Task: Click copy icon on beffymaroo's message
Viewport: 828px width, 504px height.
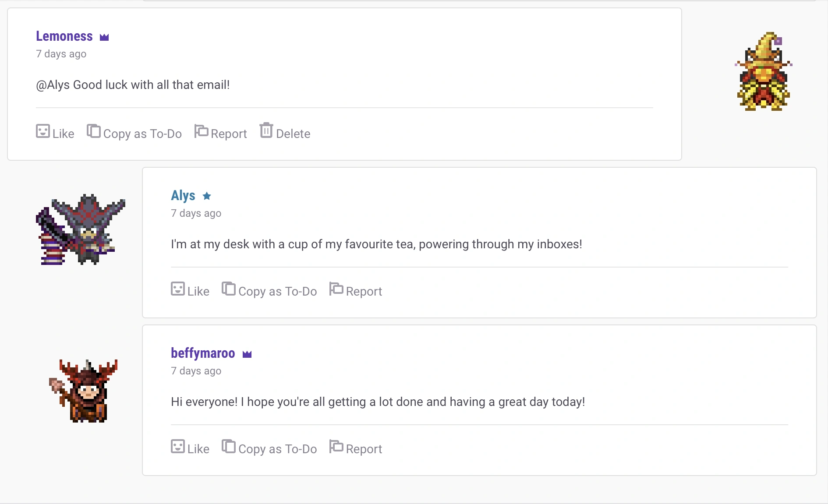Action: tap(229, 447)
